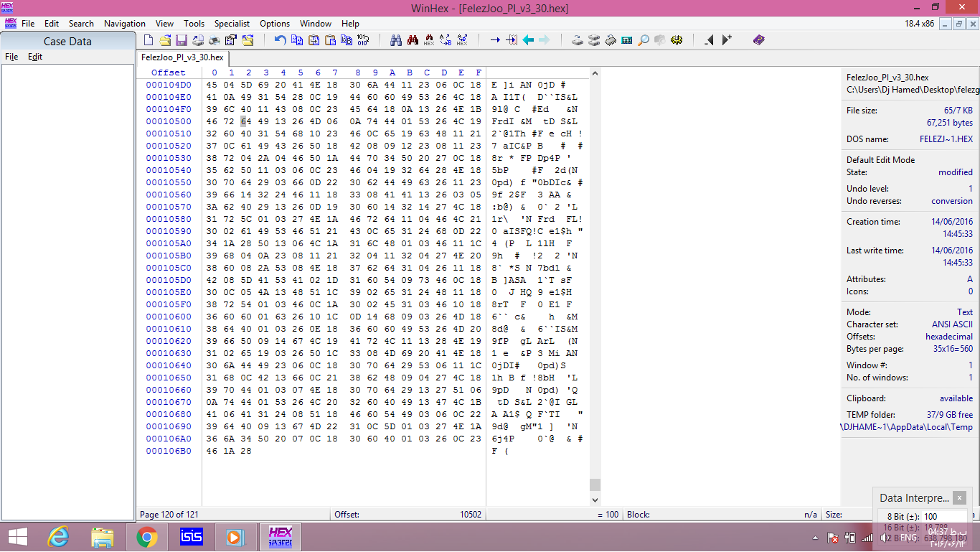
Task: Open ISIS application from taskbar
Action: [192, 537]
